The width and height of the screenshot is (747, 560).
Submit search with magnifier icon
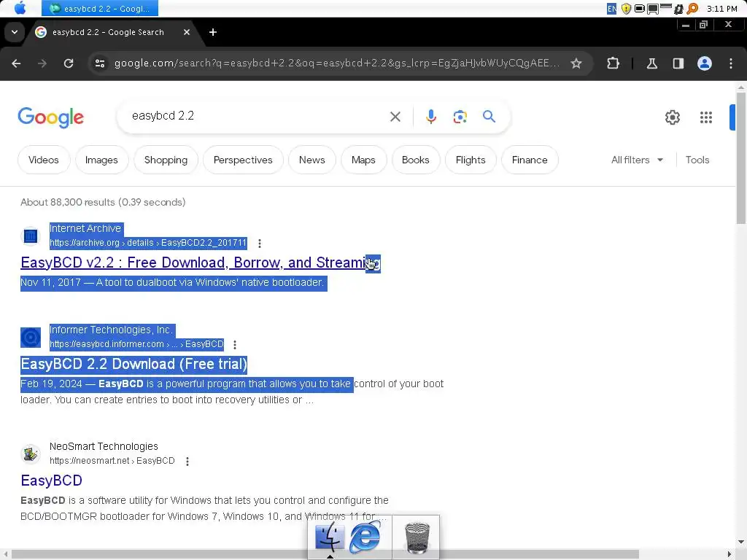(x=489, y=117)
